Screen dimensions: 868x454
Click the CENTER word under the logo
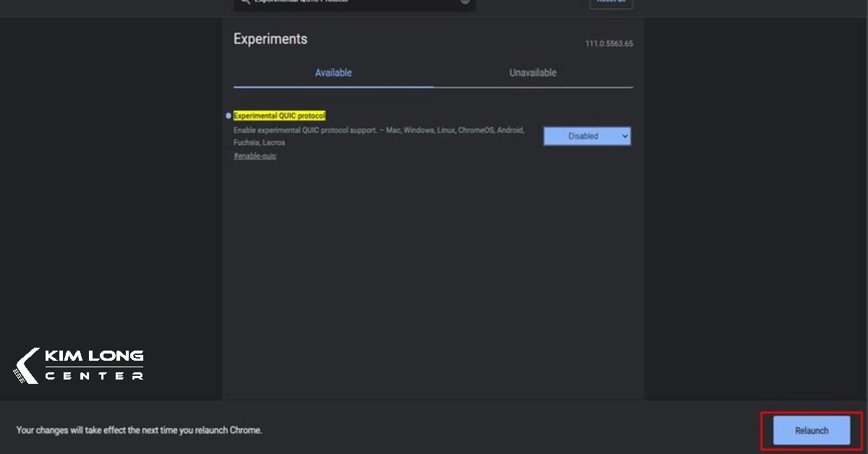click(94, 375)
